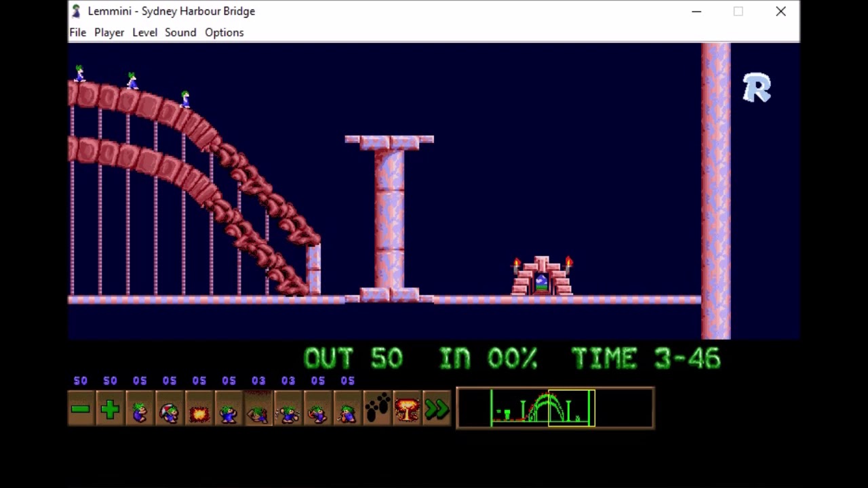Pause the game with the paw prints icon
Viewport: 868px width, 488px height.
(x=378, y=409)
